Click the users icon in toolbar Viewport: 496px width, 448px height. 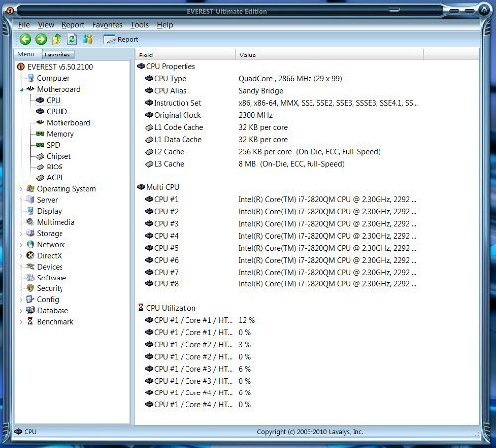[88, 39]
